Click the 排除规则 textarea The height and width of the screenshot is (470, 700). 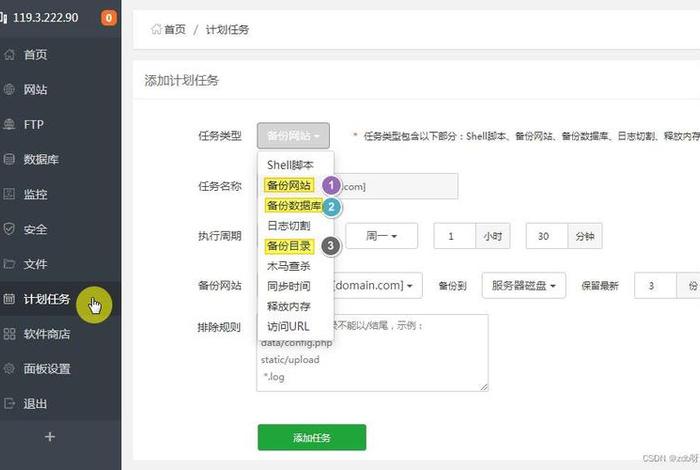click(373, 353)
